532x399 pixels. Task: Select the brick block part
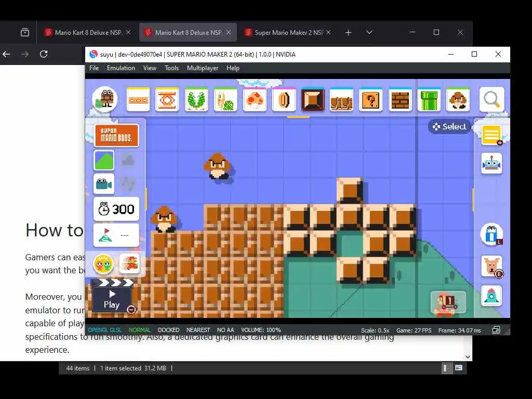point(400,100)
